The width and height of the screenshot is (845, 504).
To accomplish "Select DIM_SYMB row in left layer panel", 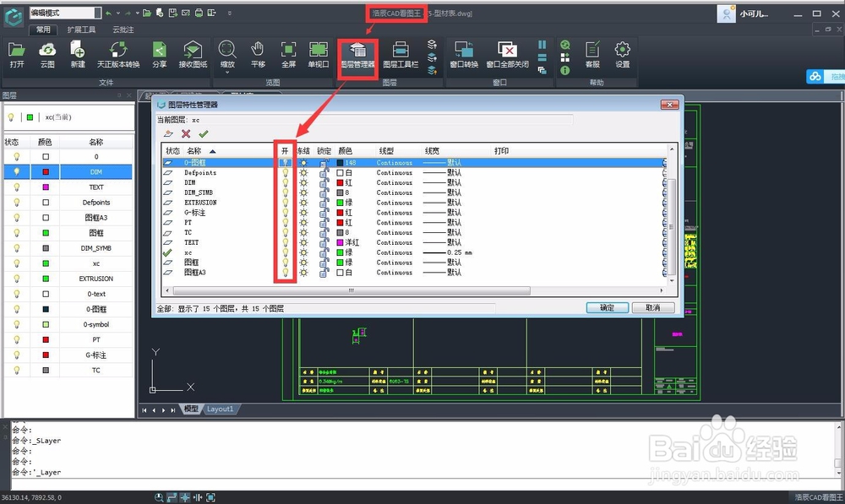I will pyautogui.click(x=68, y=248).
